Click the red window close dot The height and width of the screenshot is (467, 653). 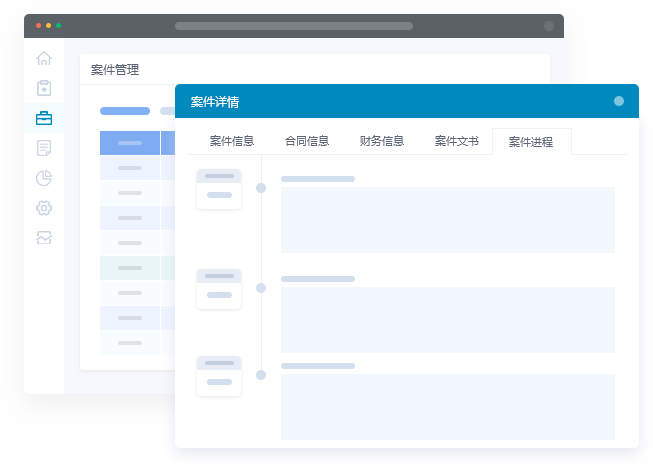pyautogui.click(x=38, y=25)
